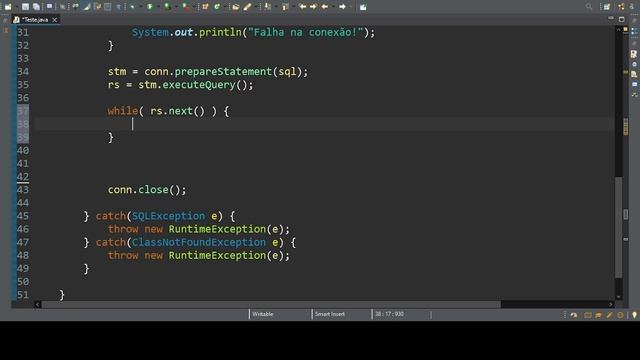This screenshot has height=360, width=640.
Task: Click line number 34 in the gutter
Action: pyautogui.click(x=23, y=71)
